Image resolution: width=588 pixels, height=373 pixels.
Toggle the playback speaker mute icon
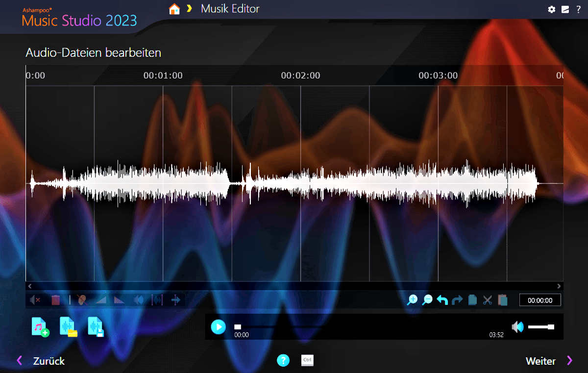tap(517, 327)
